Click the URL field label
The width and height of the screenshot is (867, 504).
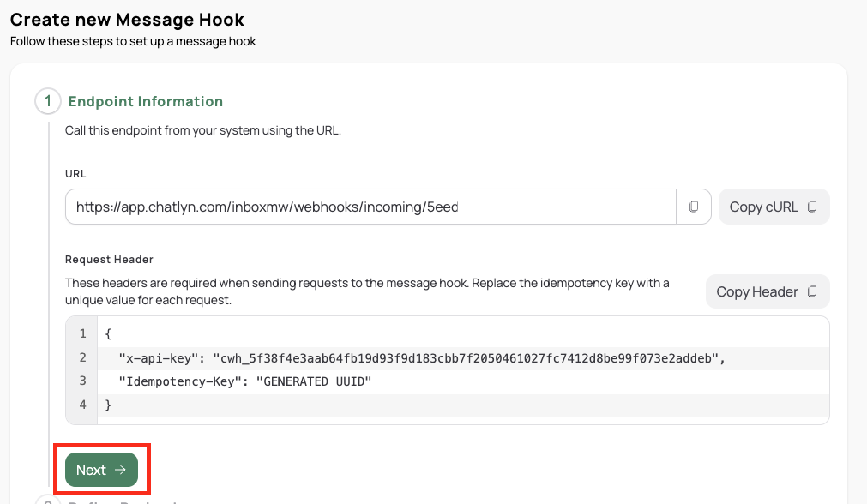point(75,173)
